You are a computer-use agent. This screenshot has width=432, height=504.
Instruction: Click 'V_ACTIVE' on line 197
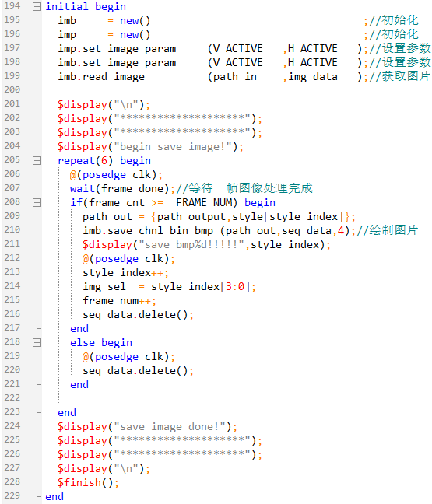coord(238,49)
